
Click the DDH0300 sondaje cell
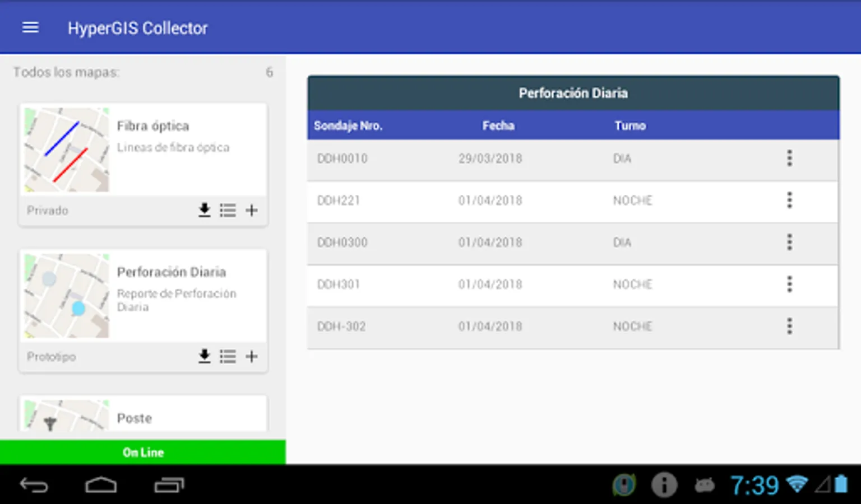[x=342, y=242]
